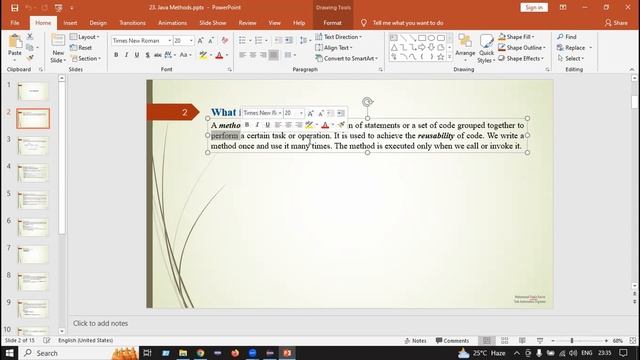The image size is (640, 360).
Task: Open the Shape Fill dropdown
Action: 516,37
